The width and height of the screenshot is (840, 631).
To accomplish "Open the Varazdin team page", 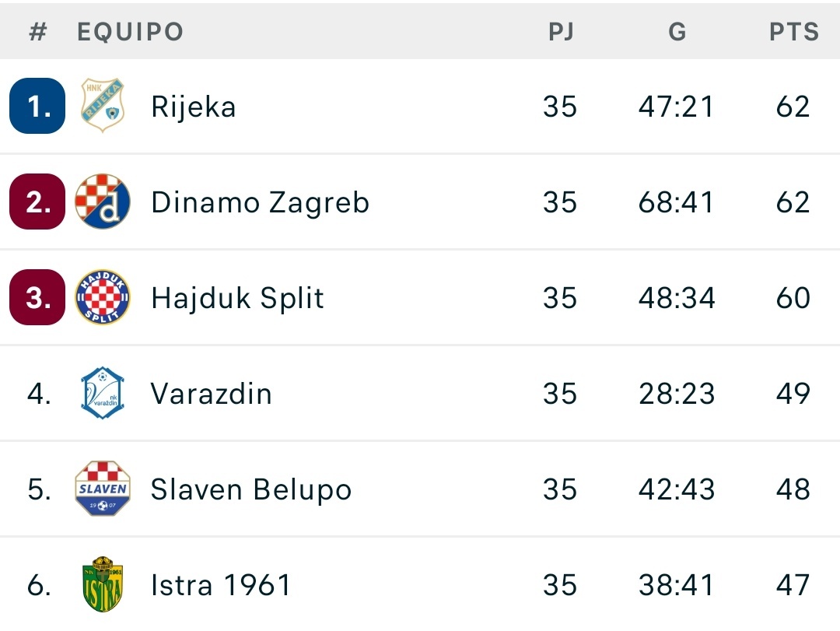I will pyautogui.click(x=211, y=394).
